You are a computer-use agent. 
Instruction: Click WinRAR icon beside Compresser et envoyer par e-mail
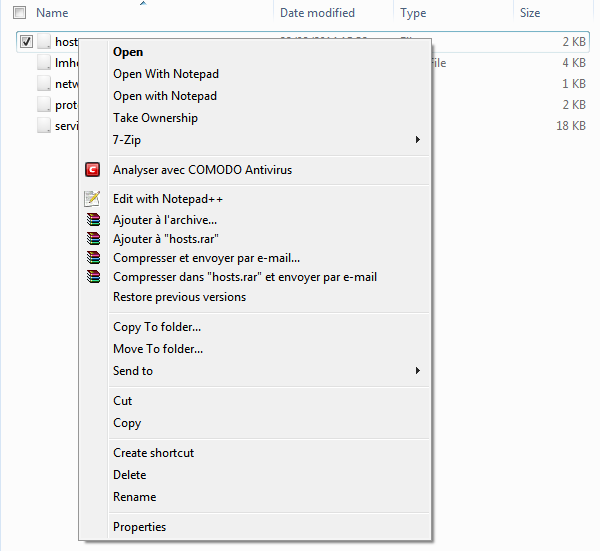tap(93, 258)
